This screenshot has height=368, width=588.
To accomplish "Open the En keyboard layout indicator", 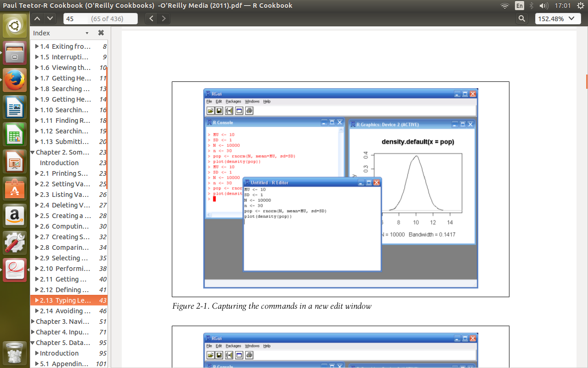I will [519, 6].
